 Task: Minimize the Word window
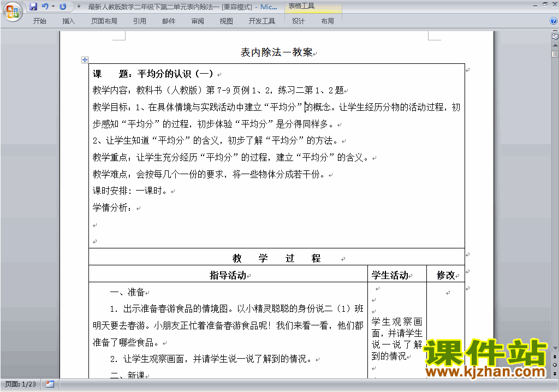tap(535, 5)
